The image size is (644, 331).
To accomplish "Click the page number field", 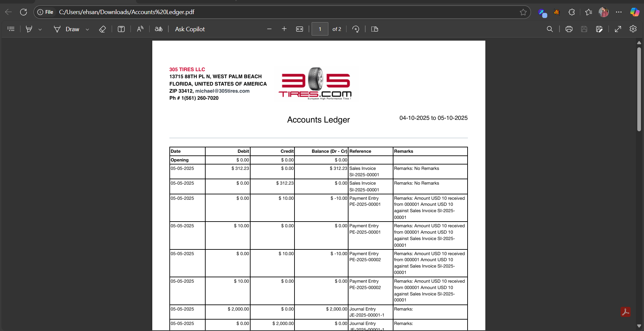I will [320, 29].
